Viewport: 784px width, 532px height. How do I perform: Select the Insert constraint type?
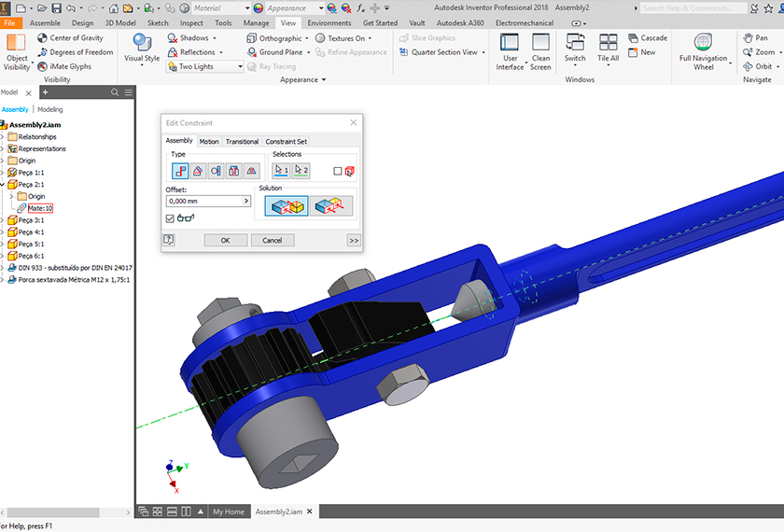pyautogui.click(x=233, y=171)
